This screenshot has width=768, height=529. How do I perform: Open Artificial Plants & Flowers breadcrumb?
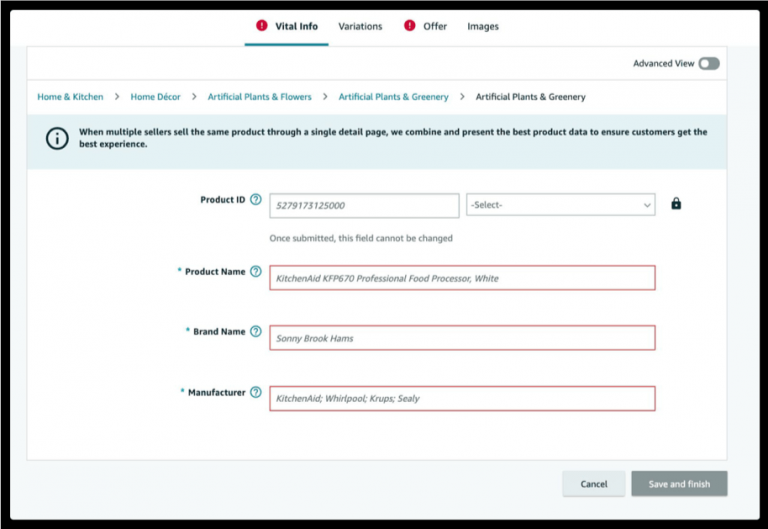(x=260, y=97)
